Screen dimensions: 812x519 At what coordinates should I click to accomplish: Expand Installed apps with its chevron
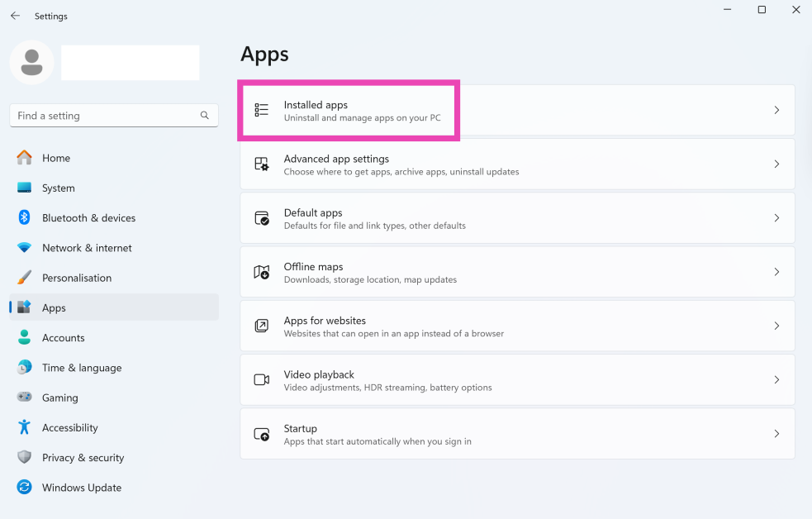pos(776,110)
